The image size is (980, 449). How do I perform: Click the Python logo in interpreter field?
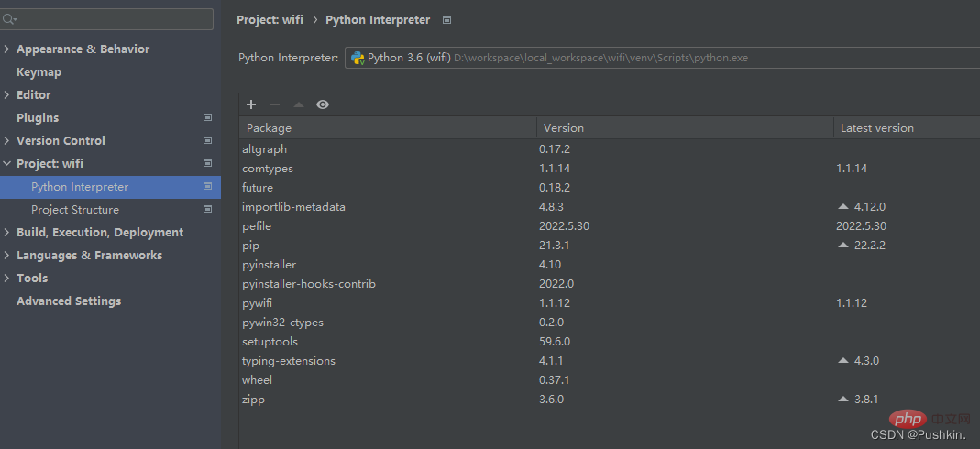(358, 58)
